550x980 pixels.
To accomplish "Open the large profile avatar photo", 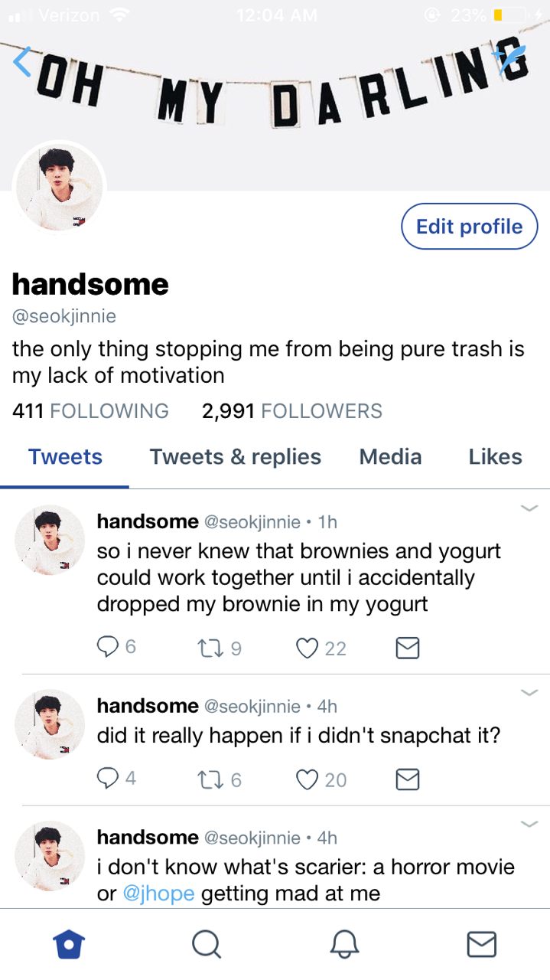I will pyautogui.click(x=60, y=186).
